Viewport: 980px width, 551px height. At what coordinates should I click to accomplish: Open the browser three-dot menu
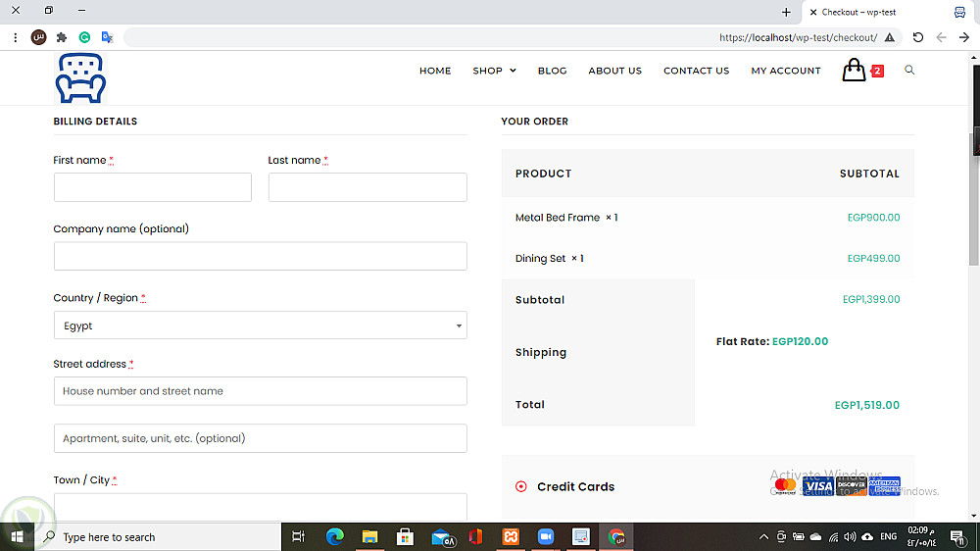click(x=16, y=37)
